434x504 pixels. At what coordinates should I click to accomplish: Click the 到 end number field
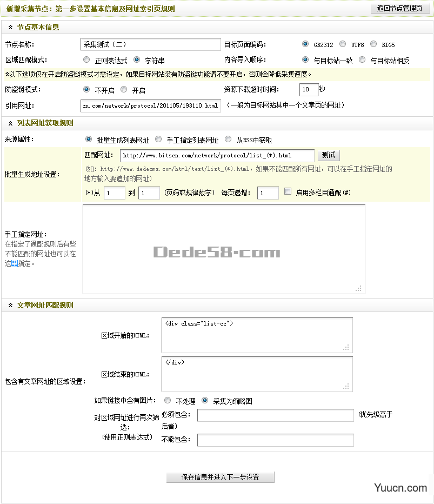(x=149, y=193)
